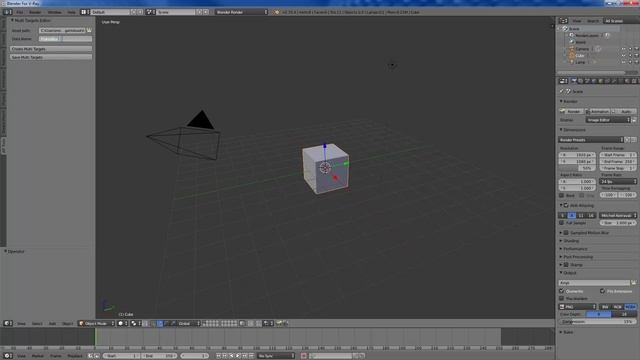The image size is (640, 360).
Task: Browse for asset path folder icon
Action: click(89, 31)
